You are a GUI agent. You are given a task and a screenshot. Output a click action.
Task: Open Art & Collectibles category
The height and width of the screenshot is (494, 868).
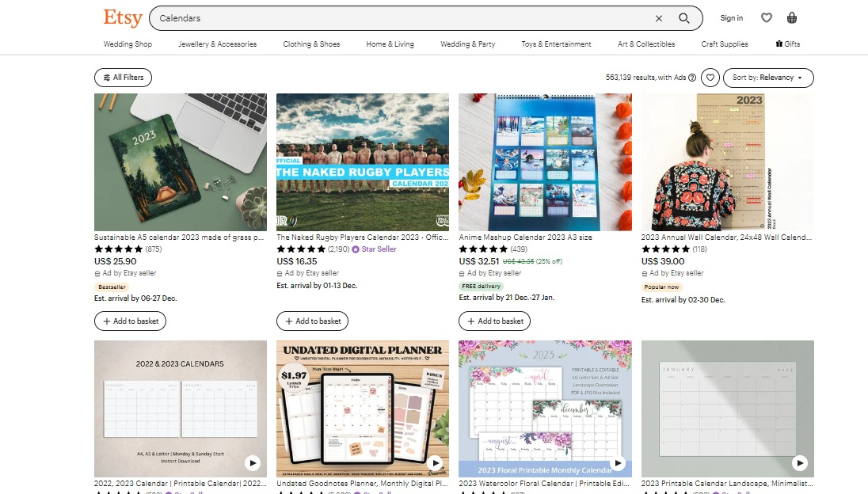[646, 44]
